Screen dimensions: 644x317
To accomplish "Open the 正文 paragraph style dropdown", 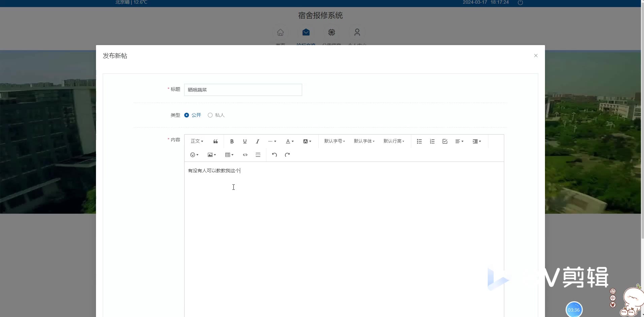I will pyautogui.click(x=197, y=141).
